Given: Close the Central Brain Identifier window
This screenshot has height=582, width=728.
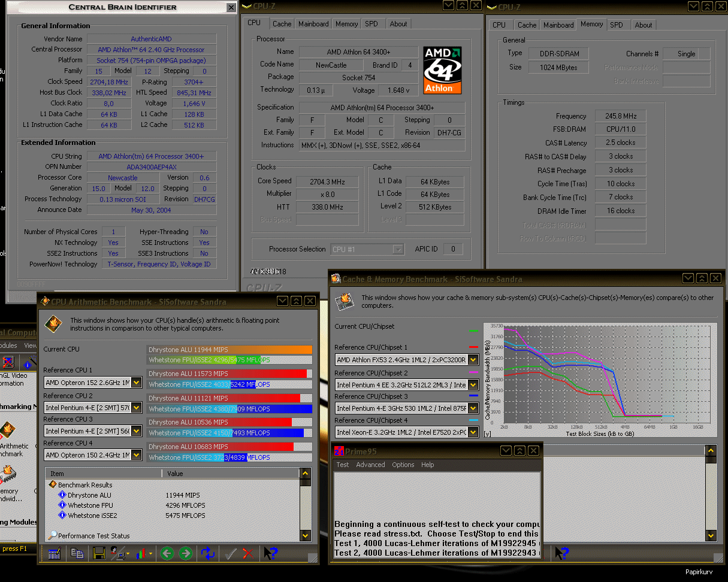Looking at the screenshot, I should pos(231,8).
